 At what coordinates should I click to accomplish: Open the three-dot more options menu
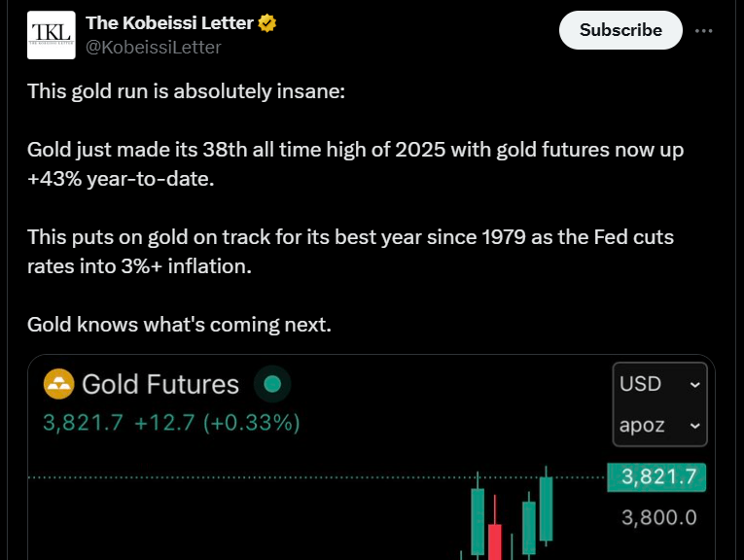pos(704,30)
